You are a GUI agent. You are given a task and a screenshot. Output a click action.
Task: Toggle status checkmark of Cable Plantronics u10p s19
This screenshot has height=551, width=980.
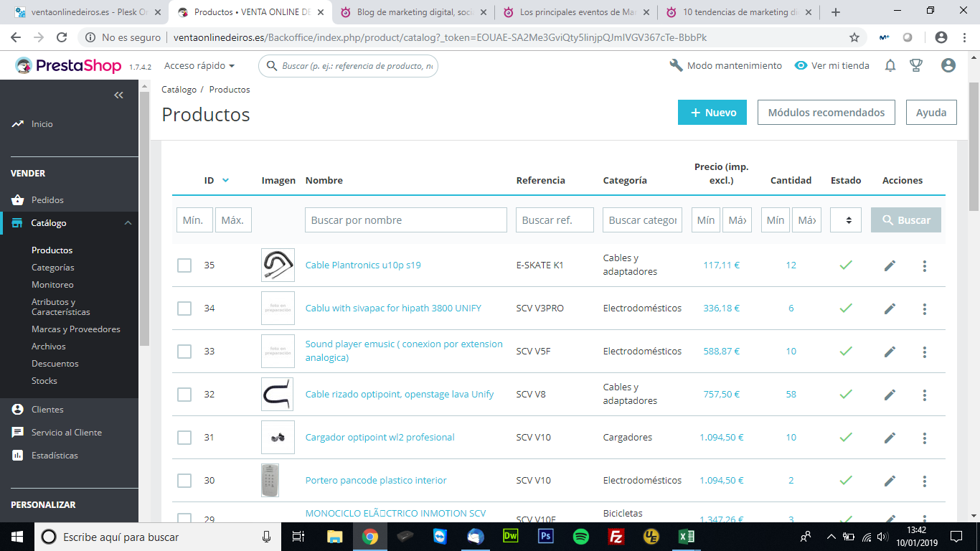[x=846, y=265]
